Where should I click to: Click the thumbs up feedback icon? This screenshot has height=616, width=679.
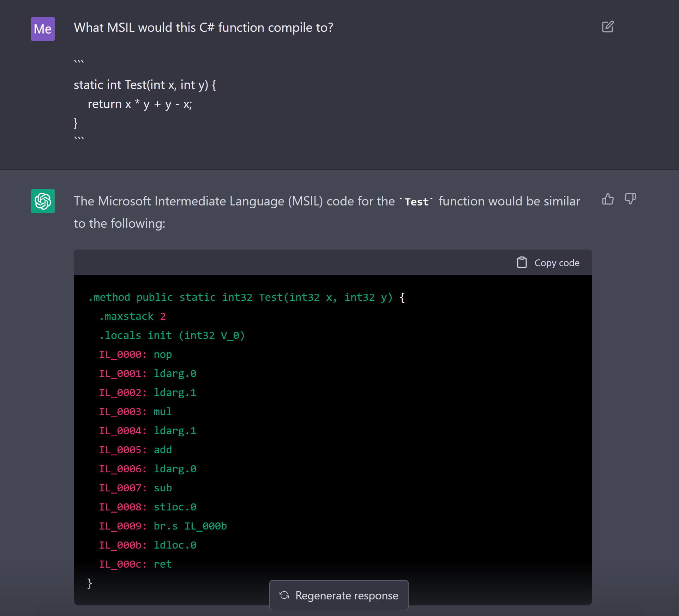pyautogui.click(x=607, y=199)
